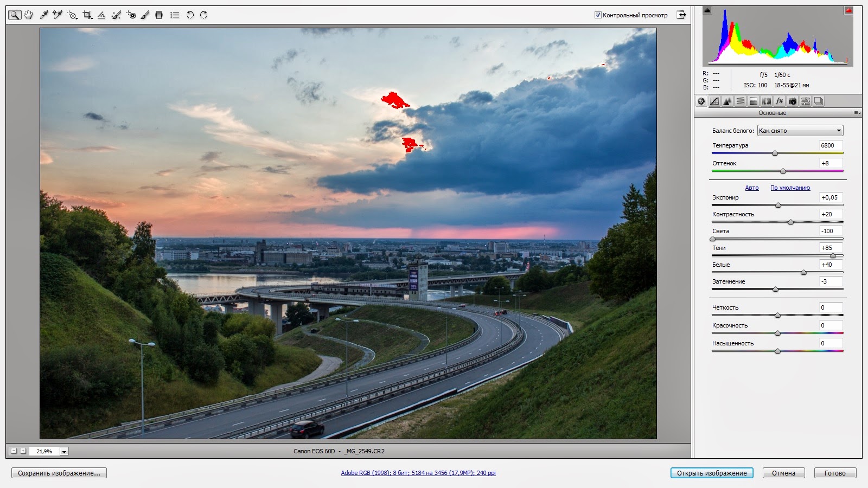Click the 'Четкость' slider handle
The width and height of the screenshot is (868, 488).
point(777,316)
